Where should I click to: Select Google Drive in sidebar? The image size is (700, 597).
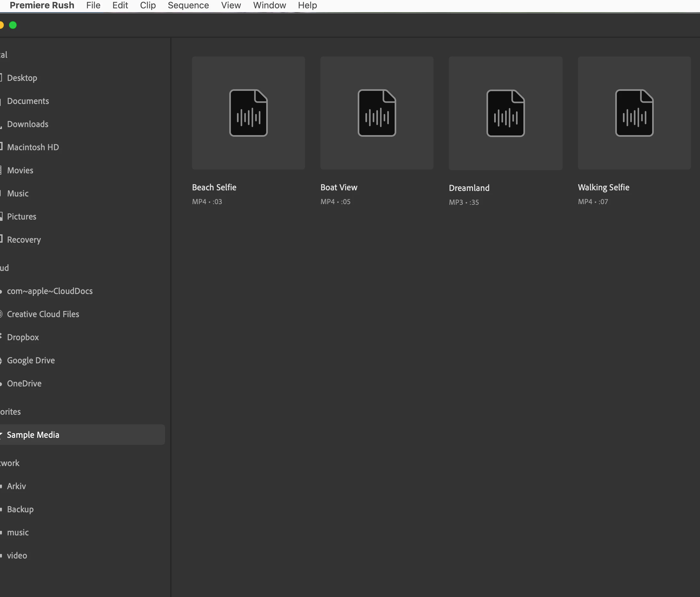tap(31, 360)
